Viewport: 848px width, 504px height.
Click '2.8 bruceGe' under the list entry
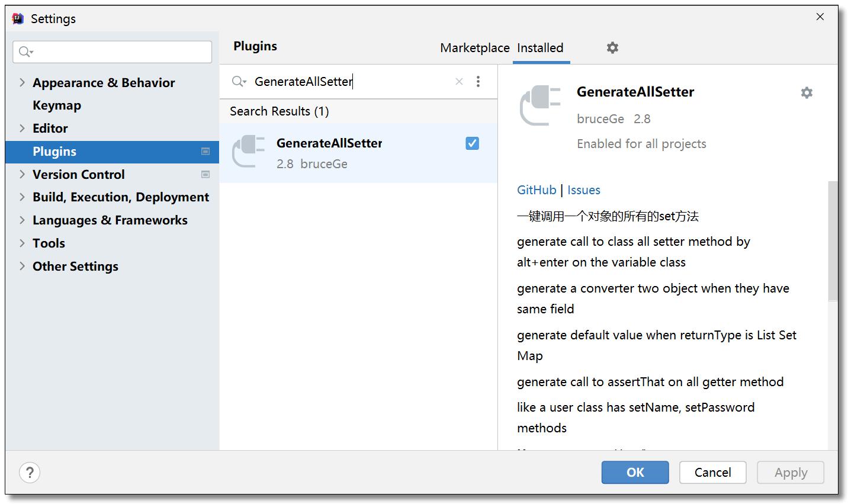[312, 164]
